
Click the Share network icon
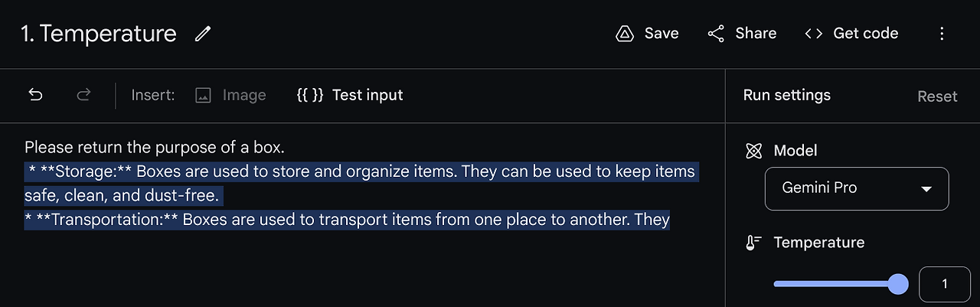716,34
